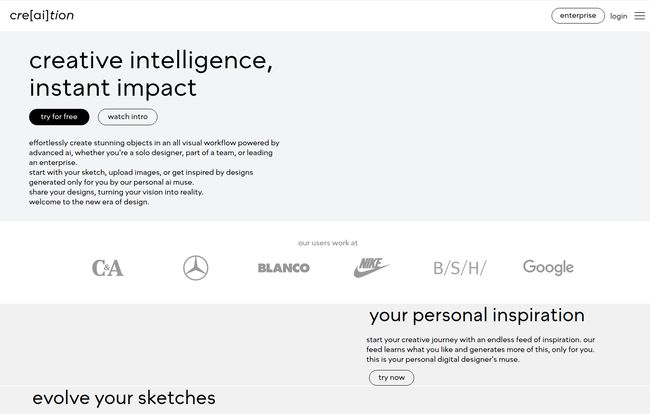Screen dimensions: 650x414
Task: Click the Mercedes-Benz star logo
Action: pyautogui.click(x=196, y=268)
